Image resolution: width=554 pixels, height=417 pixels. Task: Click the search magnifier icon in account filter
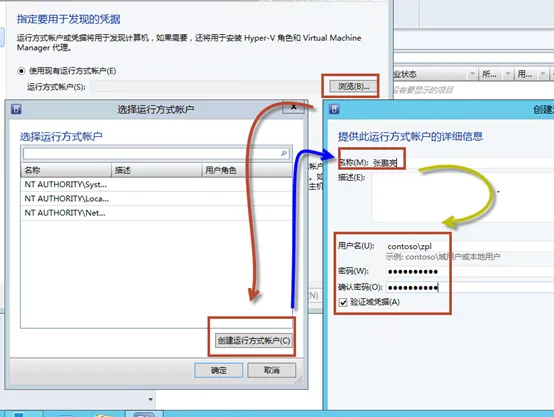click(284, 153)
